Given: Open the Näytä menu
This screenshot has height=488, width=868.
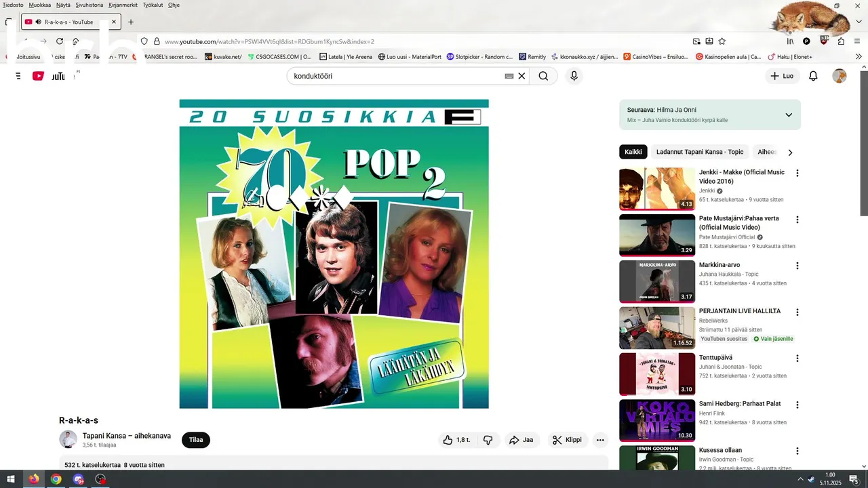Looking at the screenshot, I should coord(63,5).
